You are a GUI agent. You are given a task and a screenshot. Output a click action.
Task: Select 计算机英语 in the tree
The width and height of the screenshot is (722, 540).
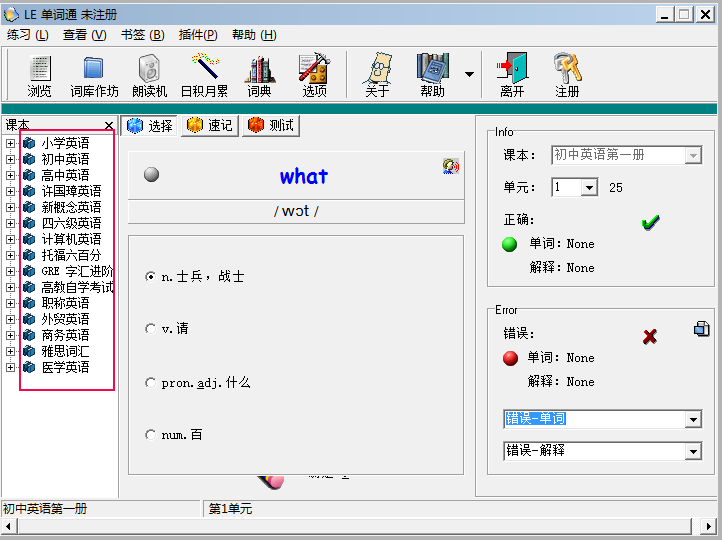point(71,239)
